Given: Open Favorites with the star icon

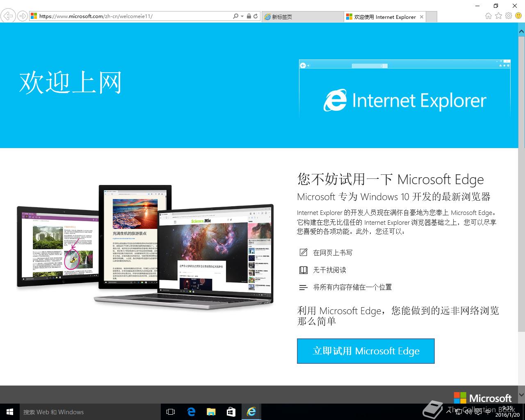Looking at the screenshot, I should [x=498, y=16].
